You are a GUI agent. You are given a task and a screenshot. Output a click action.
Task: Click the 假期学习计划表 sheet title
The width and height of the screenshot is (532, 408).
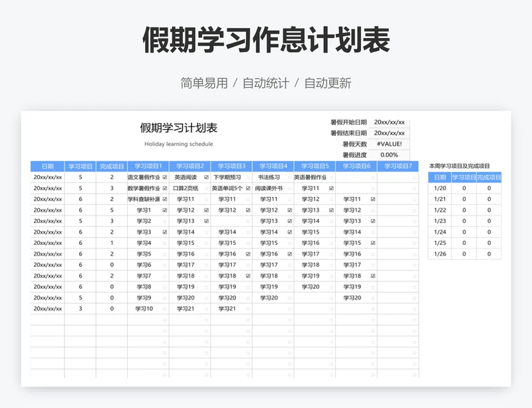pos(178,128)
